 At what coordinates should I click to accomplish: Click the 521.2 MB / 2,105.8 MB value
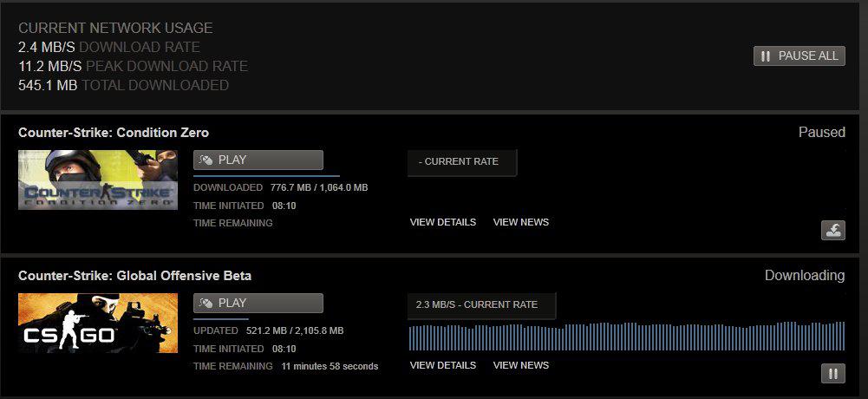(295, 331)
